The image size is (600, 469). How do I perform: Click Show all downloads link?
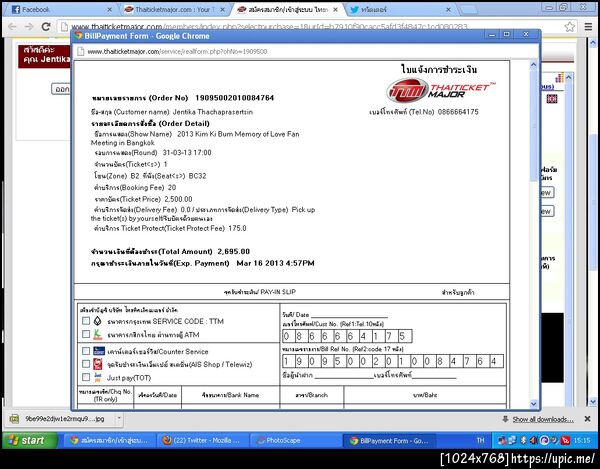pos(543,419)
